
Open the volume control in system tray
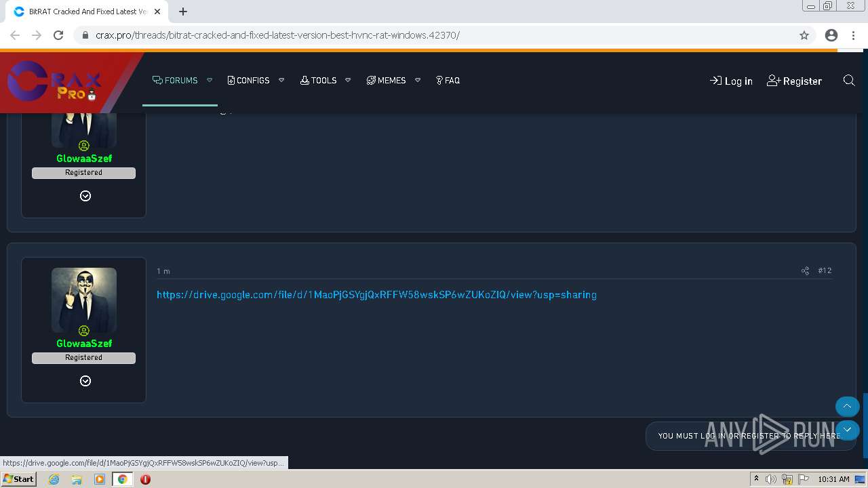771,479
